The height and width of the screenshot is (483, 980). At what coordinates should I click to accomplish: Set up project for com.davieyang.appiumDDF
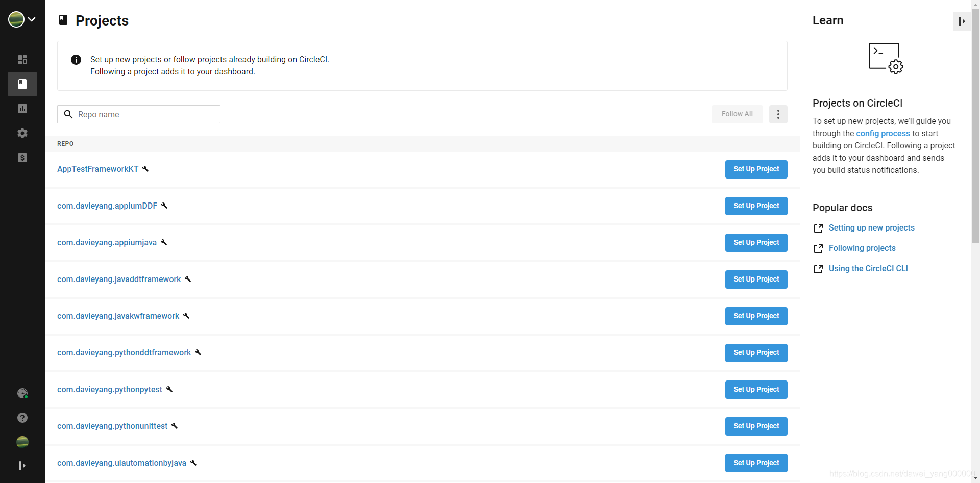tap(756, 206)
